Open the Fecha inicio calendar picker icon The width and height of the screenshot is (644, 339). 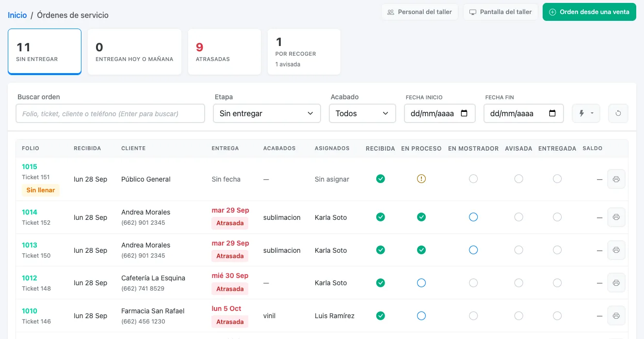464,113
